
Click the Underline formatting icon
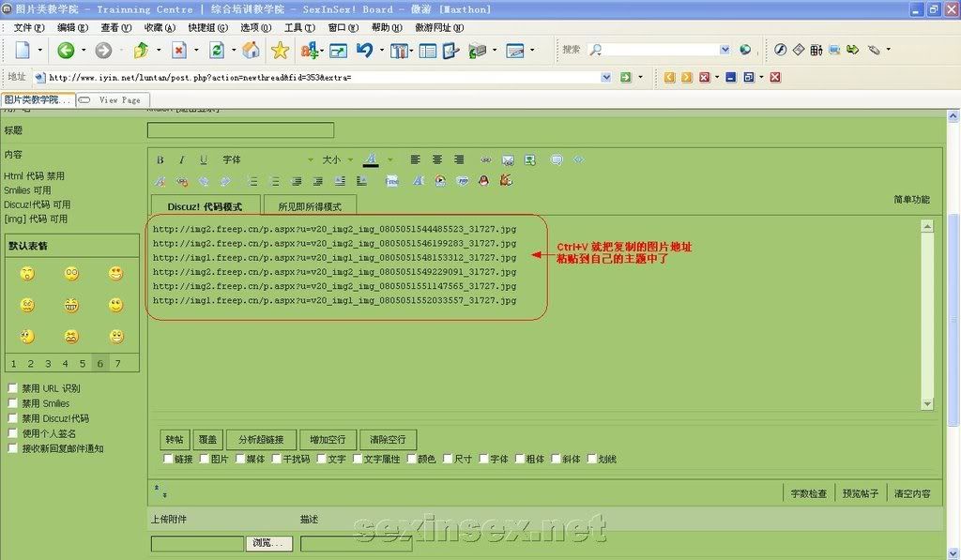point(204,159)
